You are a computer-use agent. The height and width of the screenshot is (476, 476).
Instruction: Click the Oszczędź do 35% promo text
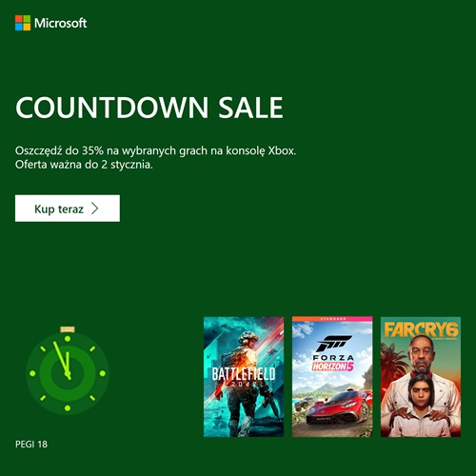tap(155, 150)
